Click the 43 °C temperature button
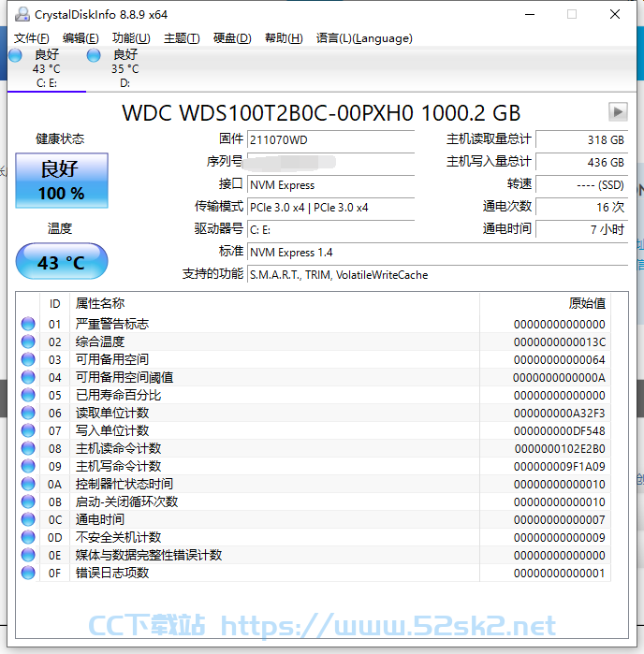This screenshot has width=644, height=654. pos(62,262)
